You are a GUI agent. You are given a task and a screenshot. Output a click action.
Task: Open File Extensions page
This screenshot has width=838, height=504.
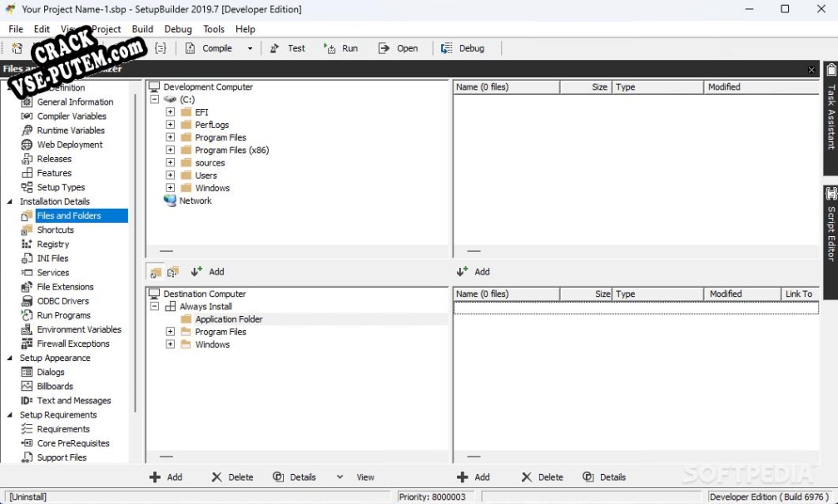click(x=65, y=287)
